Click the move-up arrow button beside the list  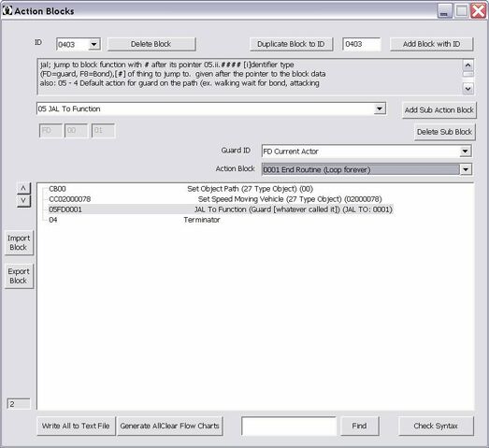coord(23,188)
